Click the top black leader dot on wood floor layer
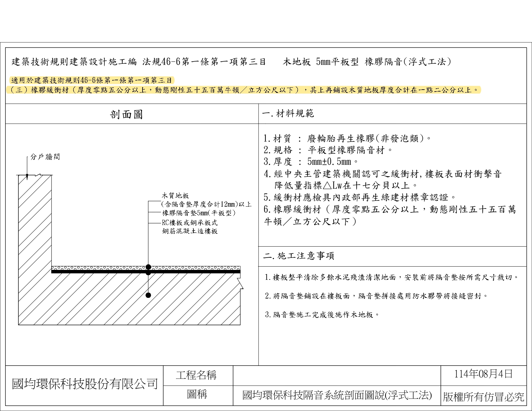The image size is (532, 411). pyautogui.click(x=148, y=267)
